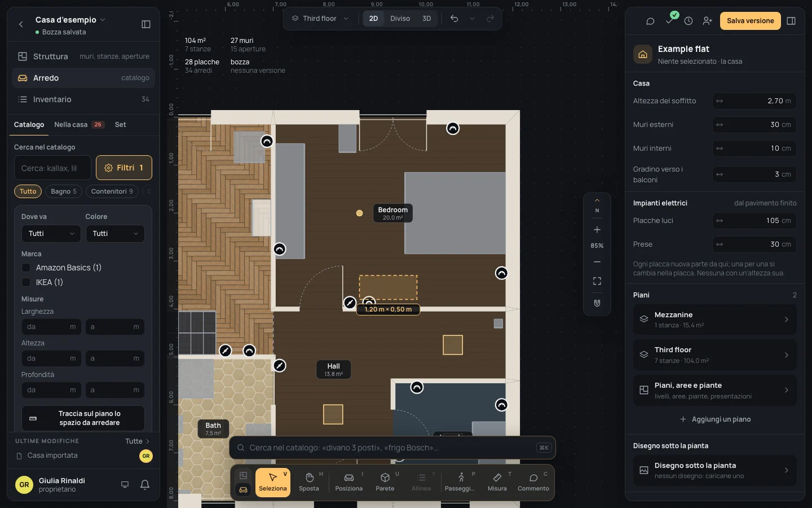The width and height of the screenshot is (812, 508).
Task: Click the catalog search field Cerca: kallax
Action: pyautogui.click(x=52, y=168)
